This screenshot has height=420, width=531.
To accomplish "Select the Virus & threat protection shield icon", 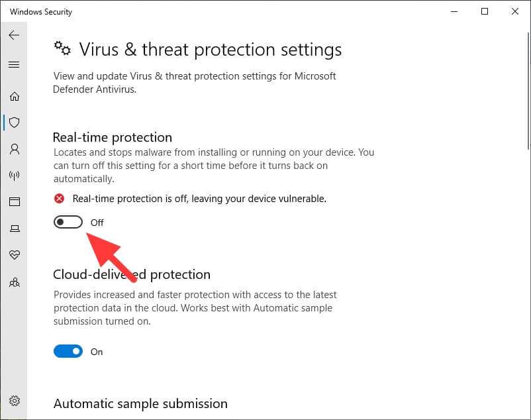I will point(15,123).
